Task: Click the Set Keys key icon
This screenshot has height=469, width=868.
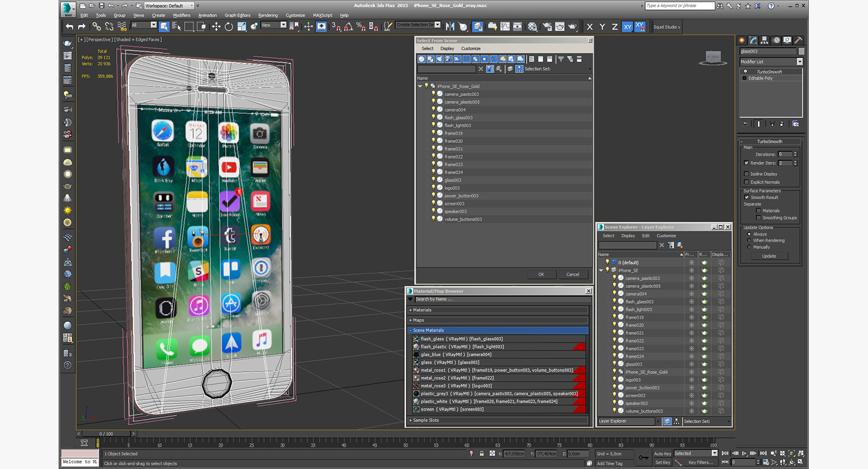Action: click(644, 458)
